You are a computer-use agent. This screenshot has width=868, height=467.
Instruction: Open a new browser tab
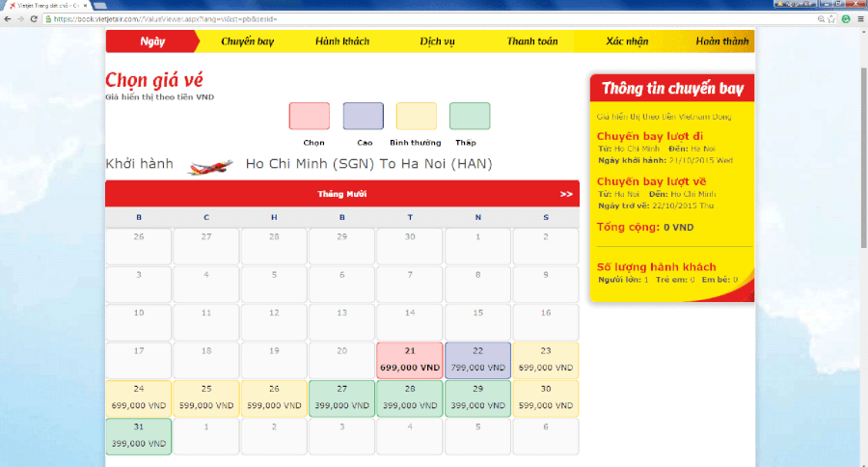(100, 6)
